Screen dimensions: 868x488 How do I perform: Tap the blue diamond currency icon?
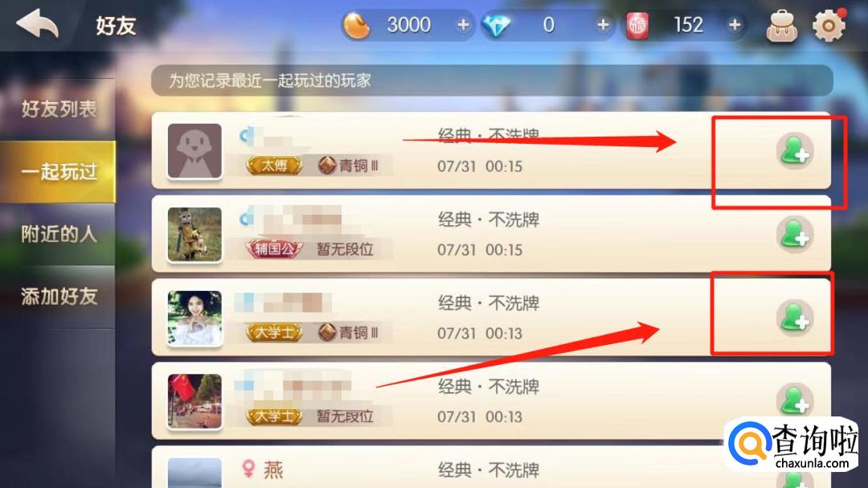(x=497, y=26)
